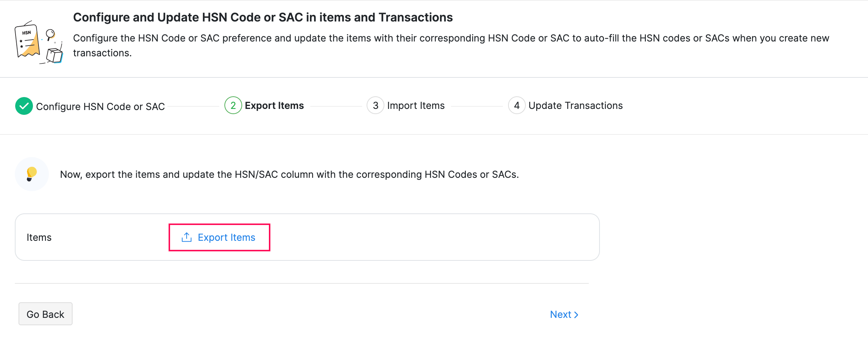Image resolution: width=868 pixels, height=346 pixels.
Task: Click the step 4 circle number
Action: (x=517, y=106)
